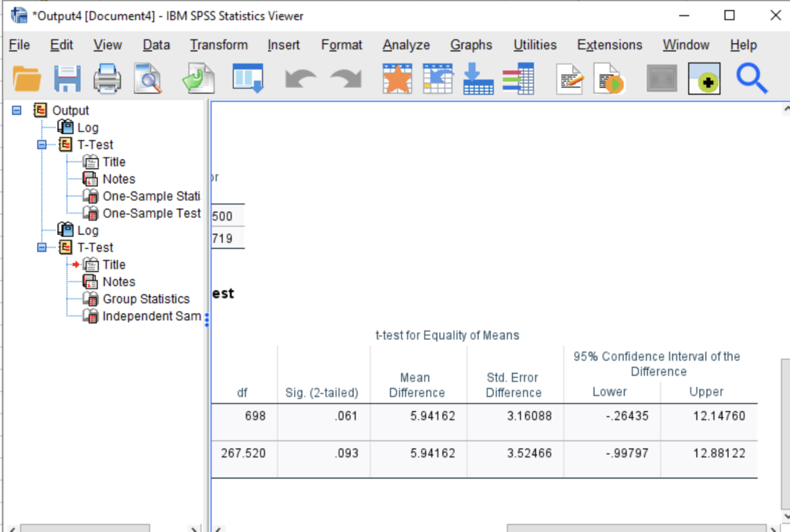Select the Go to Case icon
Viewport: 790px width, 532px height.
438,78
